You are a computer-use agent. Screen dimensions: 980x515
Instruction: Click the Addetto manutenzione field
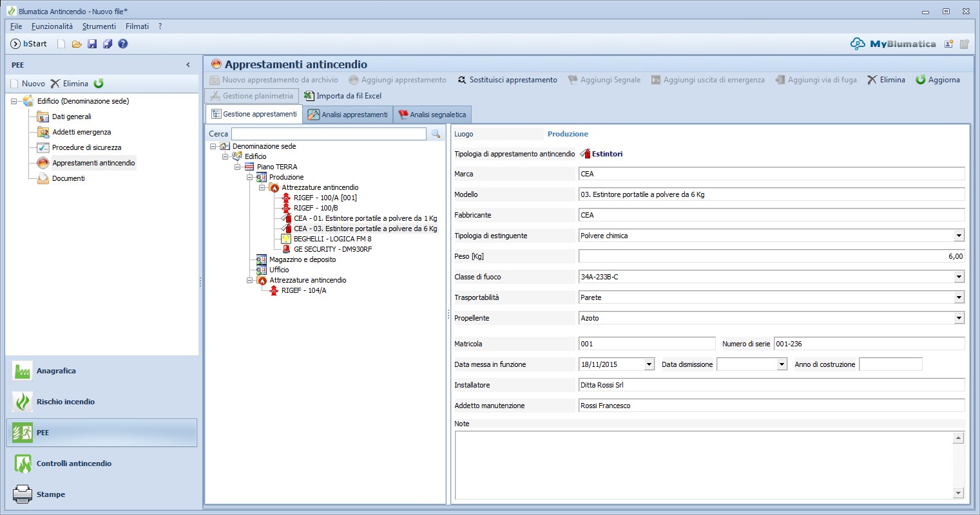coord(771,406)
